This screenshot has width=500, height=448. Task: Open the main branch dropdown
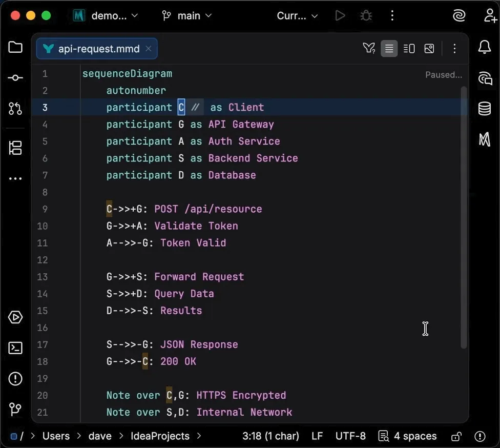[x=187, y=16]
